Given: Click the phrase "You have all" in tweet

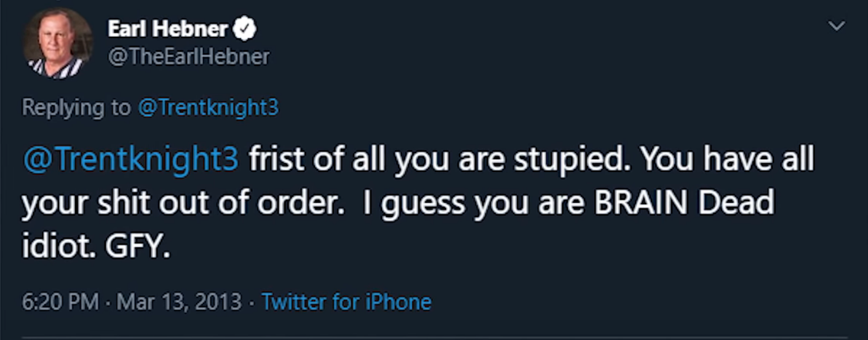Looking at the screenshot, I should tap(728, 160).
